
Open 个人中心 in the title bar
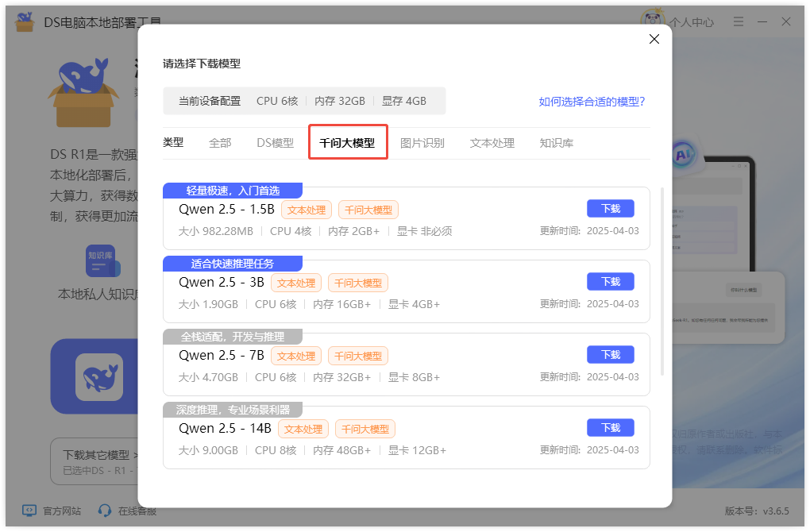[x=692, y=21]
